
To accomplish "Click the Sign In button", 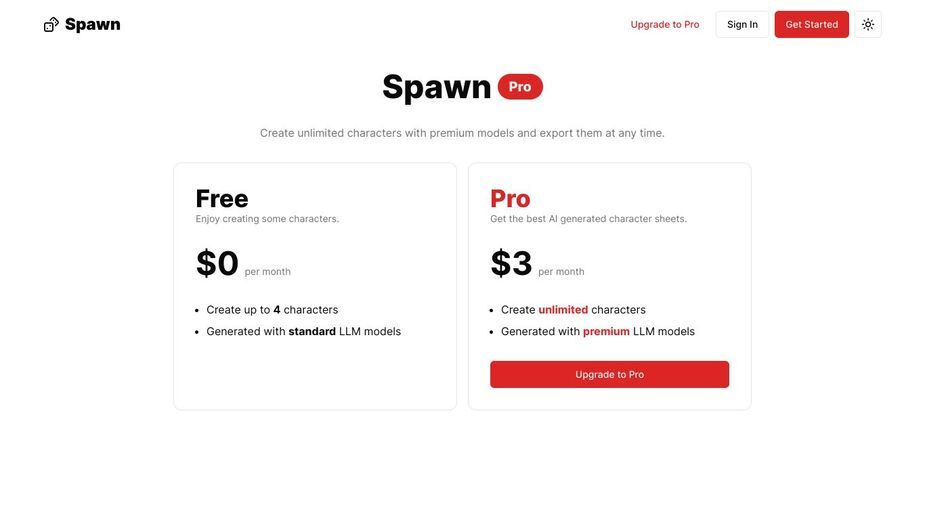I will click(x=742, y=24).
